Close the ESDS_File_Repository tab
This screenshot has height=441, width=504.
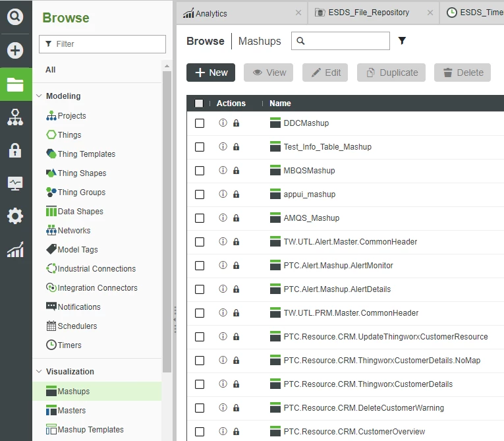[x=430, y=13]
